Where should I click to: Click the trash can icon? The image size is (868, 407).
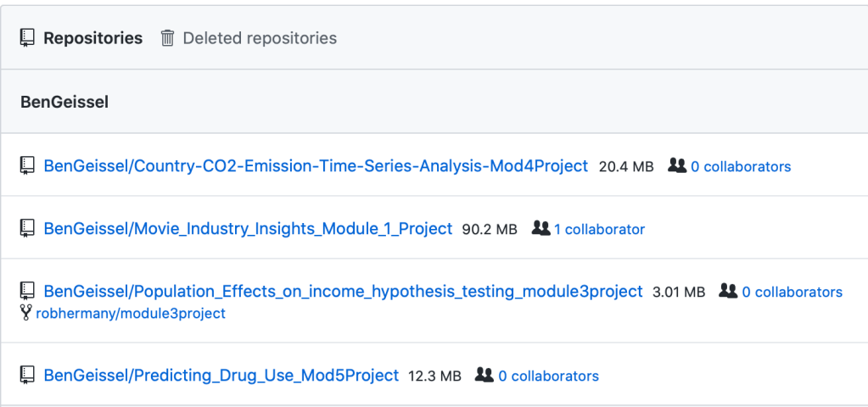168,38
